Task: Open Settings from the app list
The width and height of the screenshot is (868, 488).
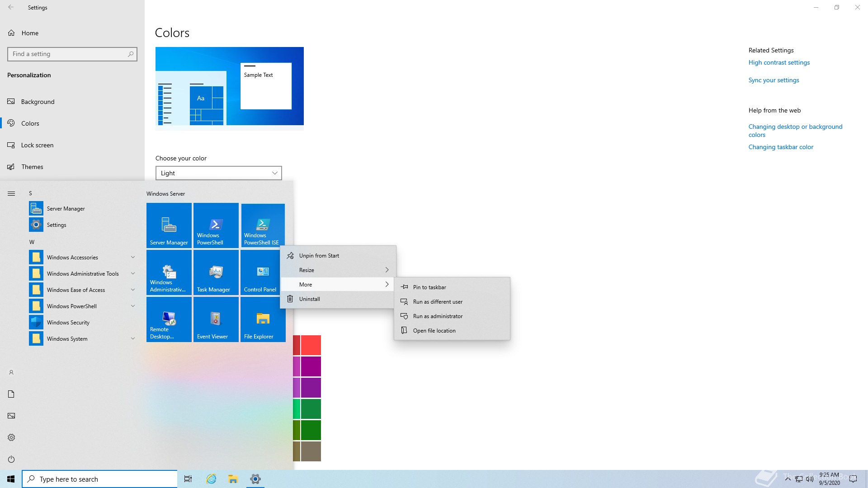Action: click(83, 225)
